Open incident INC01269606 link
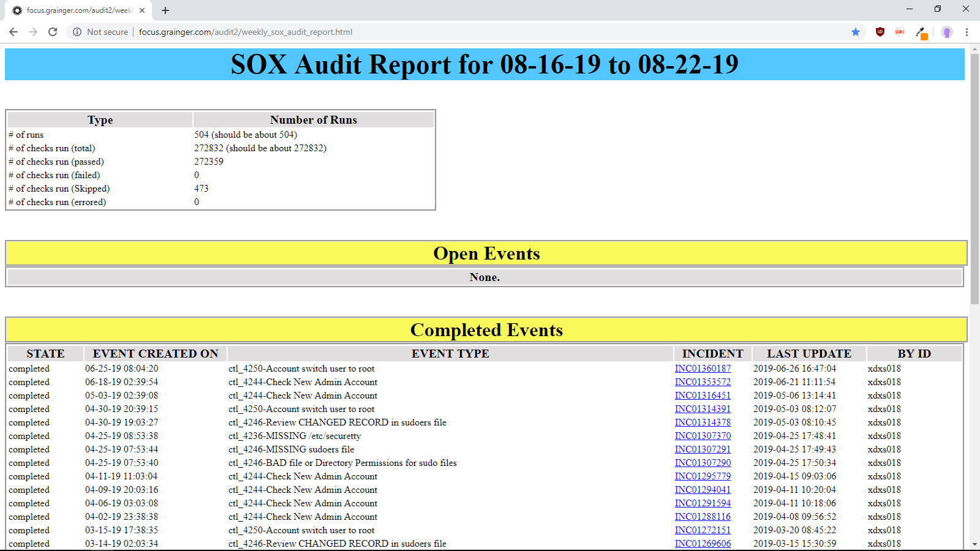 coord(703,544)
